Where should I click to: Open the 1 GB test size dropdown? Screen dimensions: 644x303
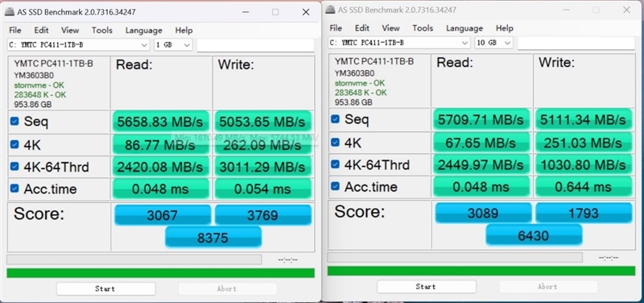tap(173, 45)
